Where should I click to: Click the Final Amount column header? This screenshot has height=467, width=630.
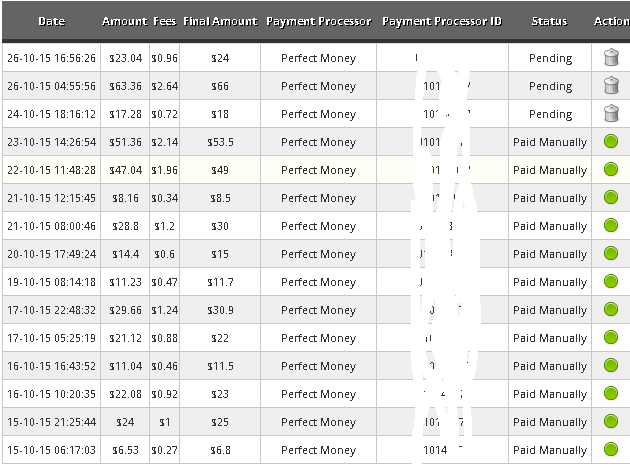(220, 21)
